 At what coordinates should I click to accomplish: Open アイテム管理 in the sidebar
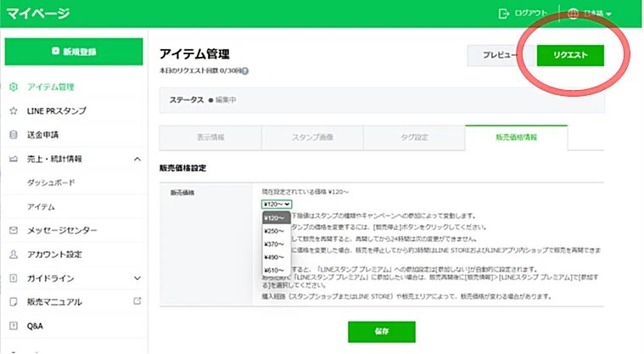click(x=51, y=87)
